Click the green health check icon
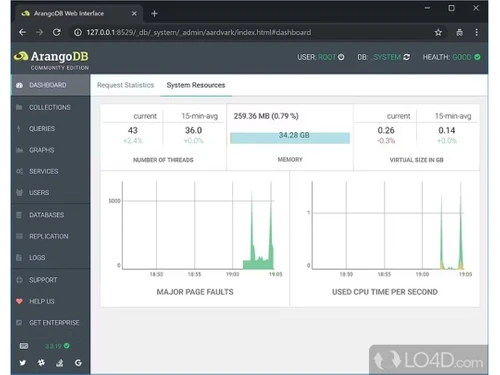Viewport: 500px width, 375px height. (x=477, y=57)
